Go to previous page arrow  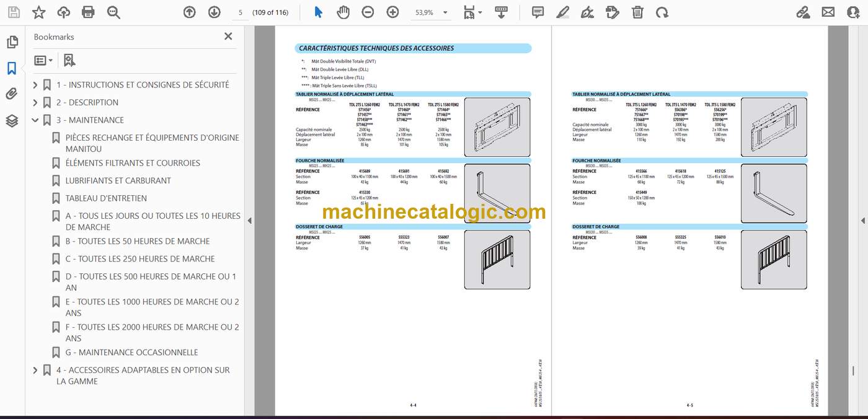[x=190, y=12]
